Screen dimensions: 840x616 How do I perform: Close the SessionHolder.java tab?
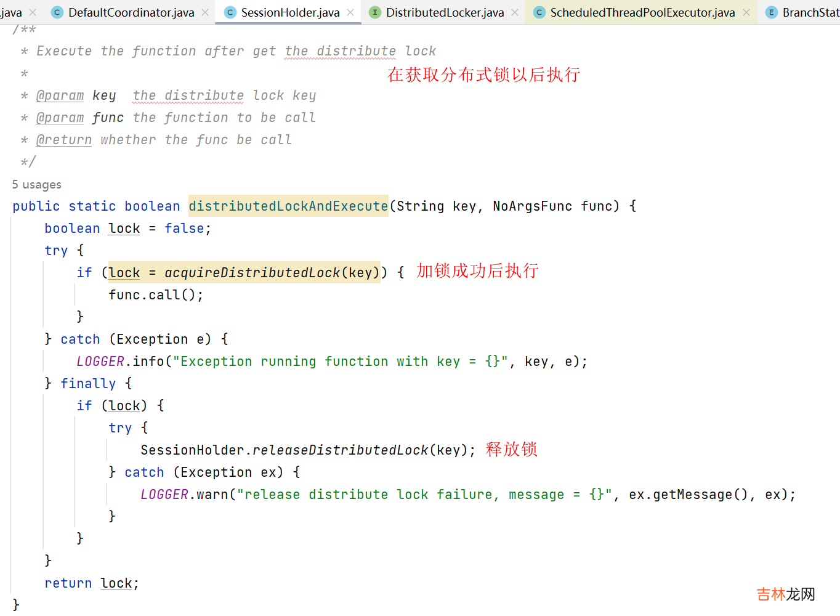tap(350, 12)
